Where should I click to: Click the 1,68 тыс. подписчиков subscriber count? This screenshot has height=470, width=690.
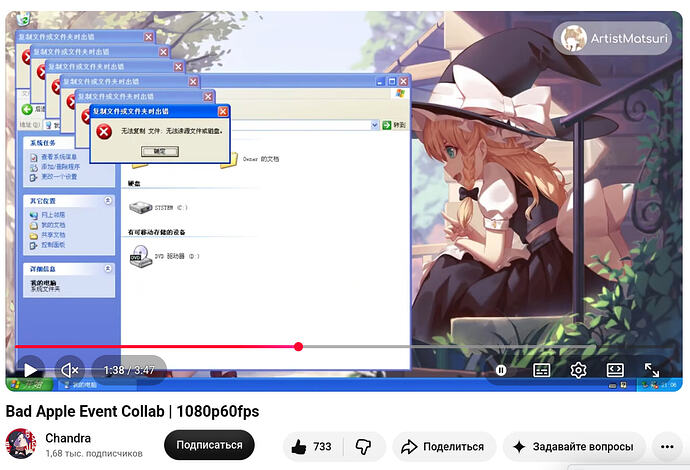(x=94, y=453)
